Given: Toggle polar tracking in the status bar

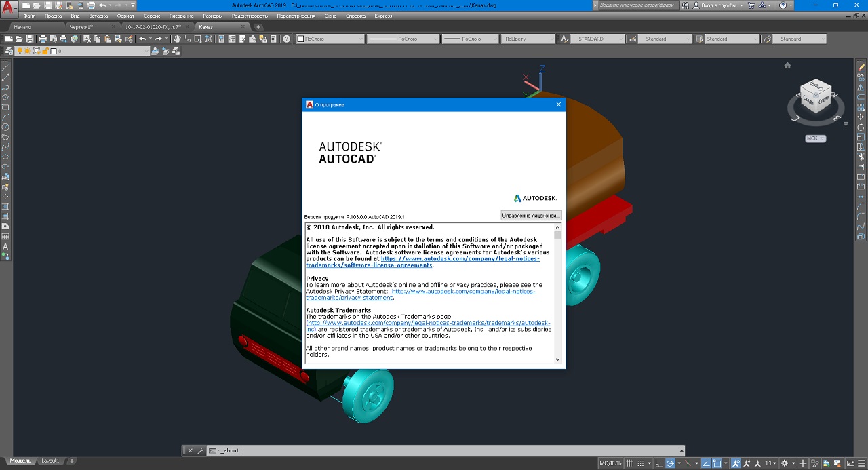Looking at the screenshot, I should pyautogui.click(x=670, y=463).
